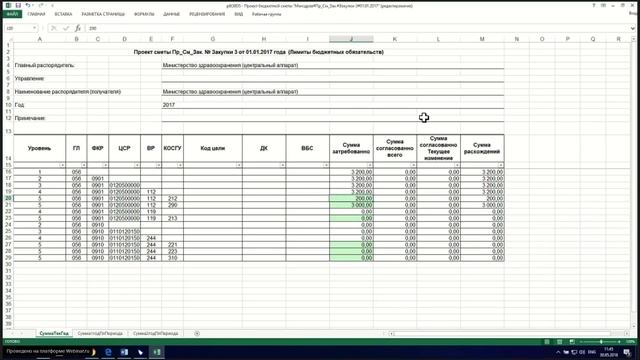This screenshot has width=640, height=360.
Task: Open Word application in taskbar
Action: (124, 352)
